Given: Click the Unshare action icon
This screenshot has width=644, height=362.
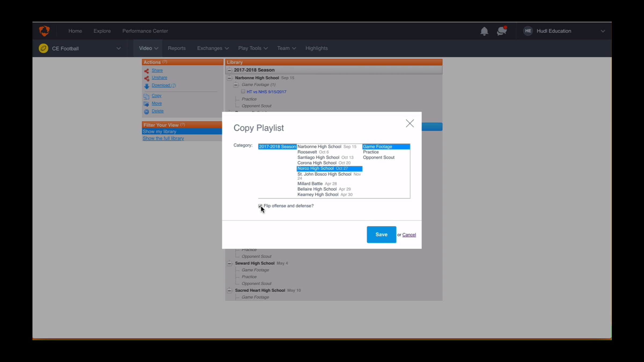Looking at the screenshot, I should tap(147, 78).
